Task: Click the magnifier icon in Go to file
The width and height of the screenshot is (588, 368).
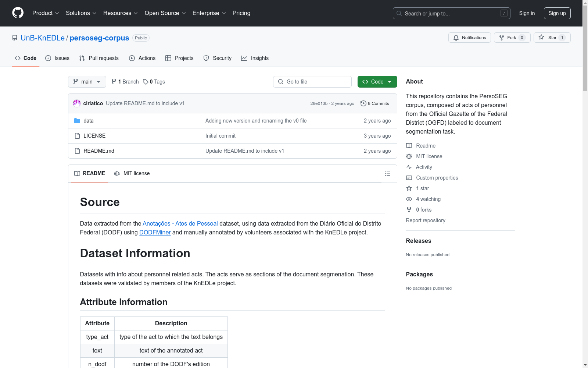Action: point(281,82)
